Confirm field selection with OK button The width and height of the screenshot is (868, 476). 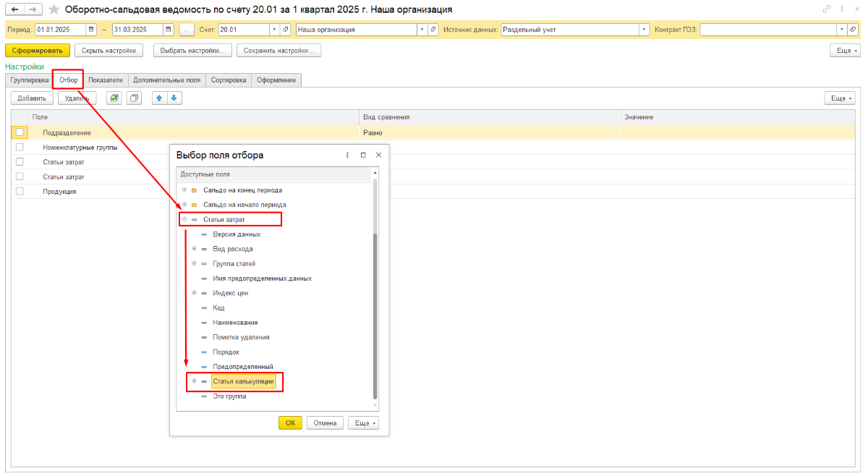point(290,423)
